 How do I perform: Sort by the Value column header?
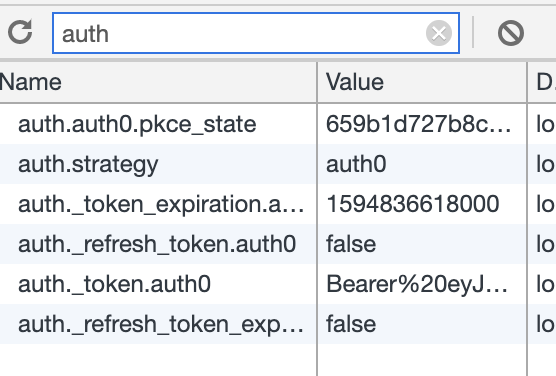[422, 82]
